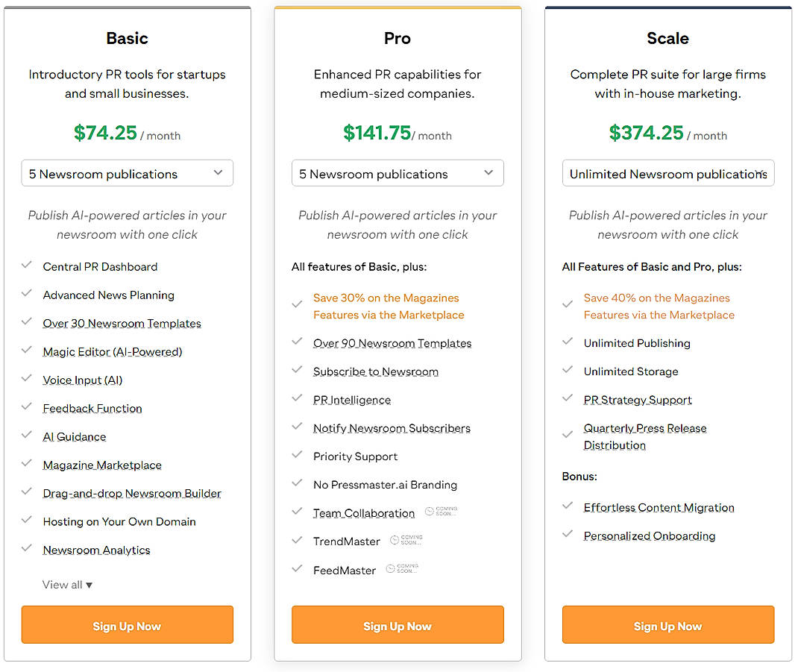798x672 pixels.
Task: Open the Over 90 Newsroom Templates link
Action: [392, 343]
